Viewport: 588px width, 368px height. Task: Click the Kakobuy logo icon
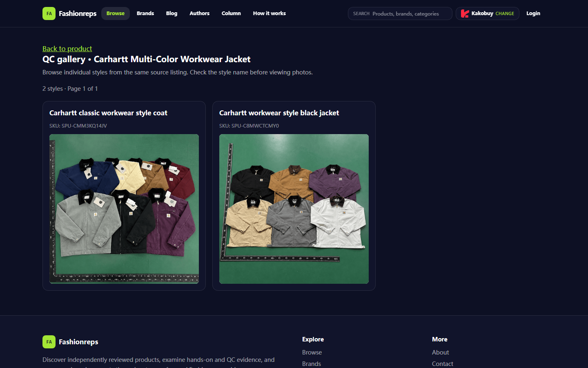(x=465, y=13)
